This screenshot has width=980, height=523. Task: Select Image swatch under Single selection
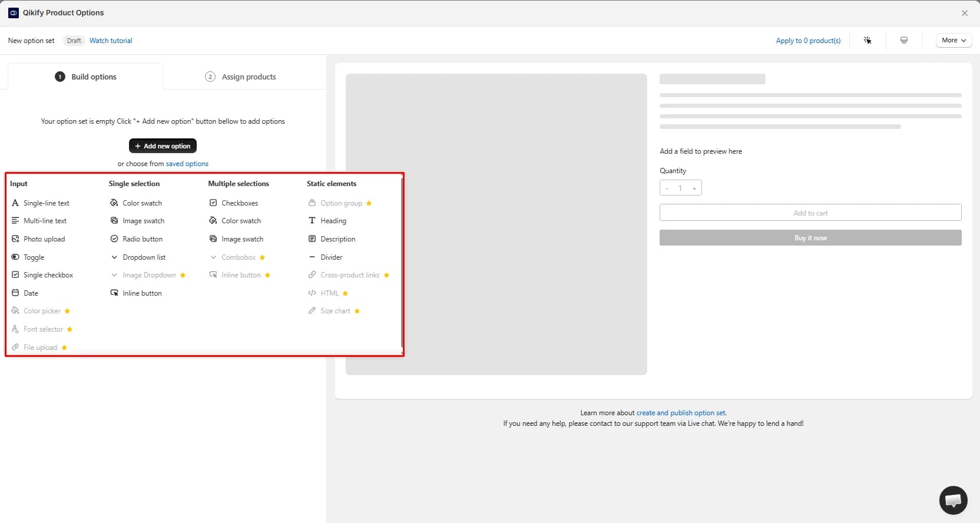pyautogui.click(x=138, y=221)
